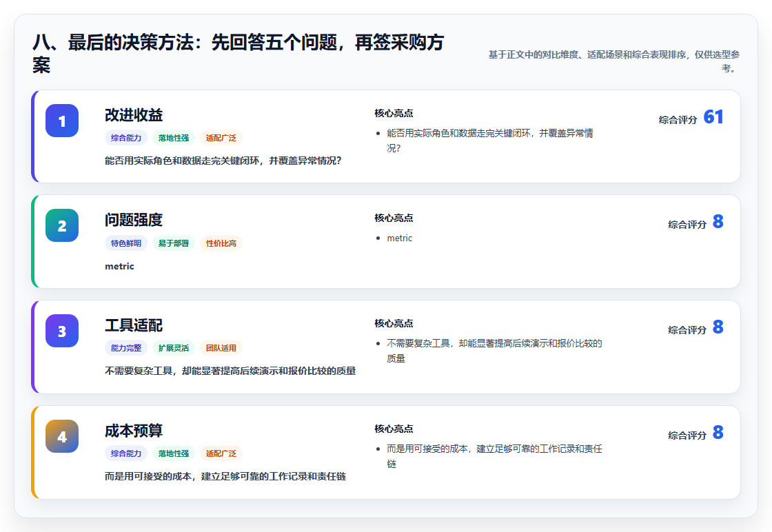This screenshot has height=532, width=772.
Task: Click 综合评分 label in 工具适配 card
Action: (x=687, y=329)
